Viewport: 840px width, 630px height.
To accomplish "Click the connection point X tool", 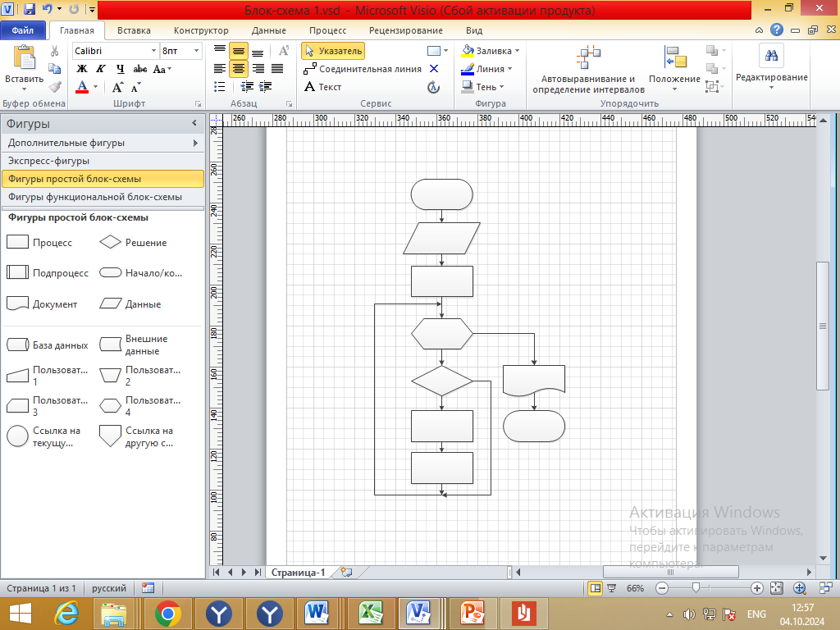I will tap(434, 69).
